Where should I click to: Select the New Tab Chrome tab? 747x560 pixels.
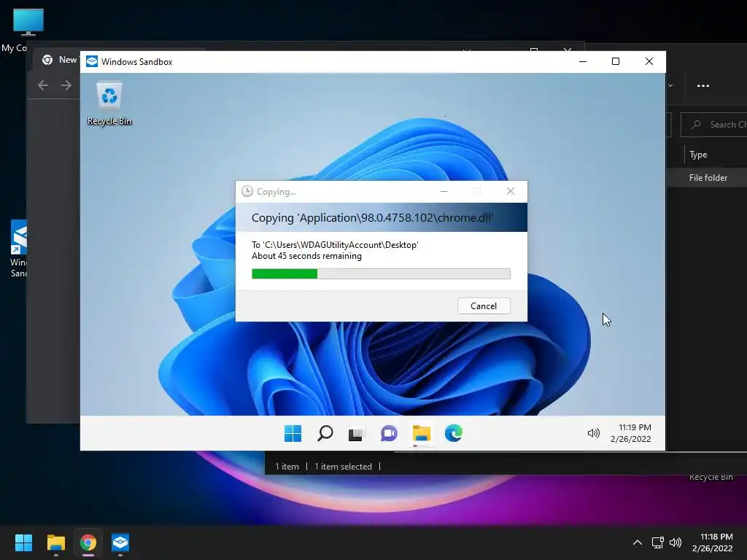tap(58, 60)
